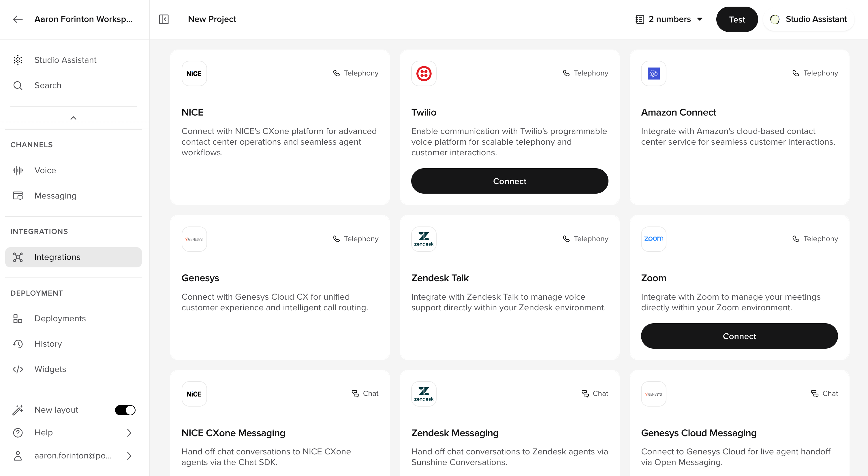
Task: Expand the Help submenu chevron
Action: [129, 432]
